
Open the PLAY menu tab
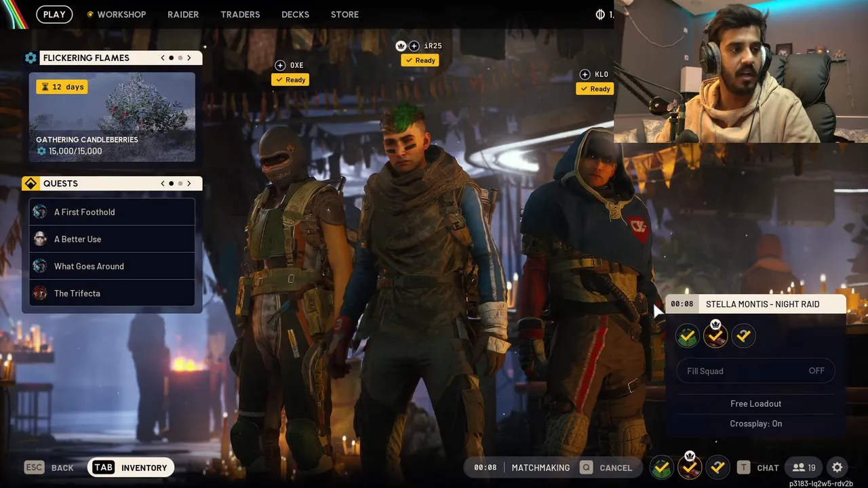[x=54, y=14]
